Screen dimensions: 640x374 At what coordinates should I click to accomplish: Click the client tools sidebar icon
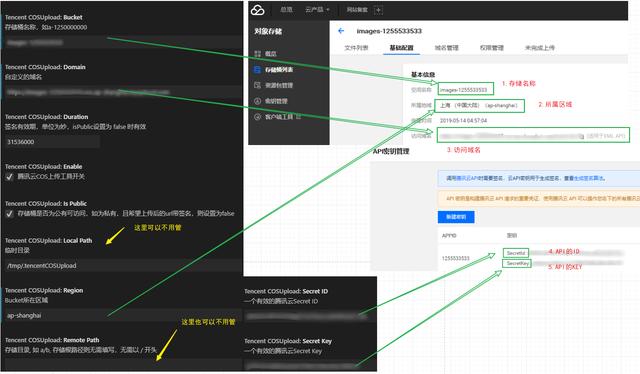[258, 117]
